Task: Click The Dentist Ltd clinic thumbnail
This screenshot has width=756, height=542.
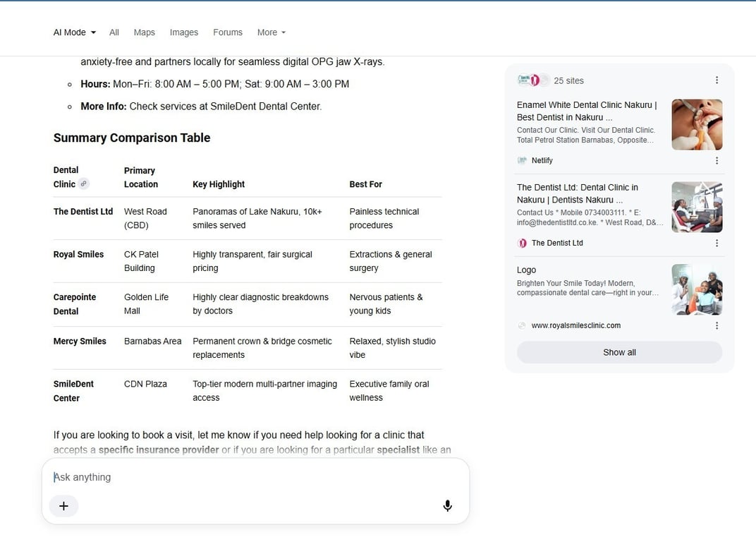Action: (x=697, y=207)
